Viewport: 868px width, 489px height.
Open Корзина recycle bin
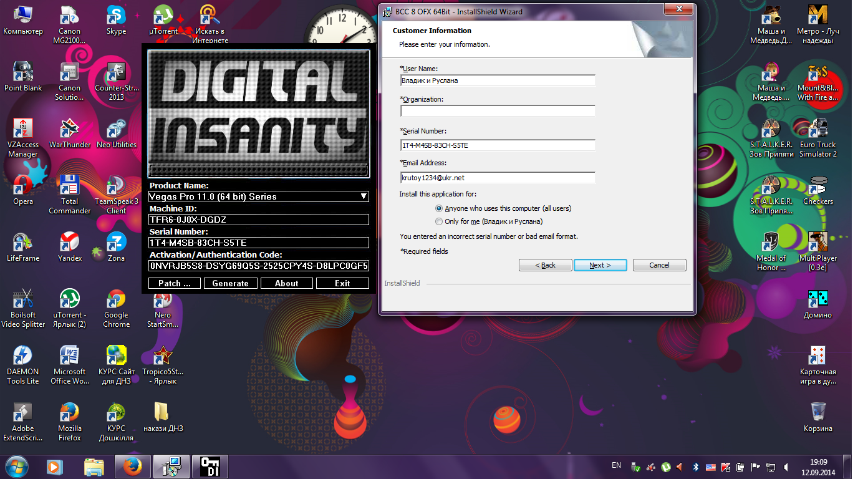pos(818,418)
